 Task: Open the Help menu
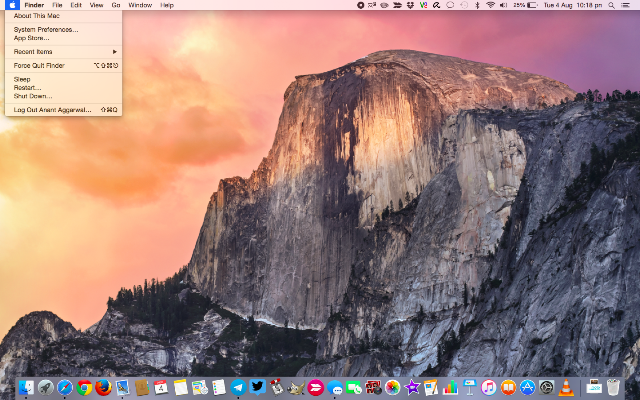tap(167, 5)
